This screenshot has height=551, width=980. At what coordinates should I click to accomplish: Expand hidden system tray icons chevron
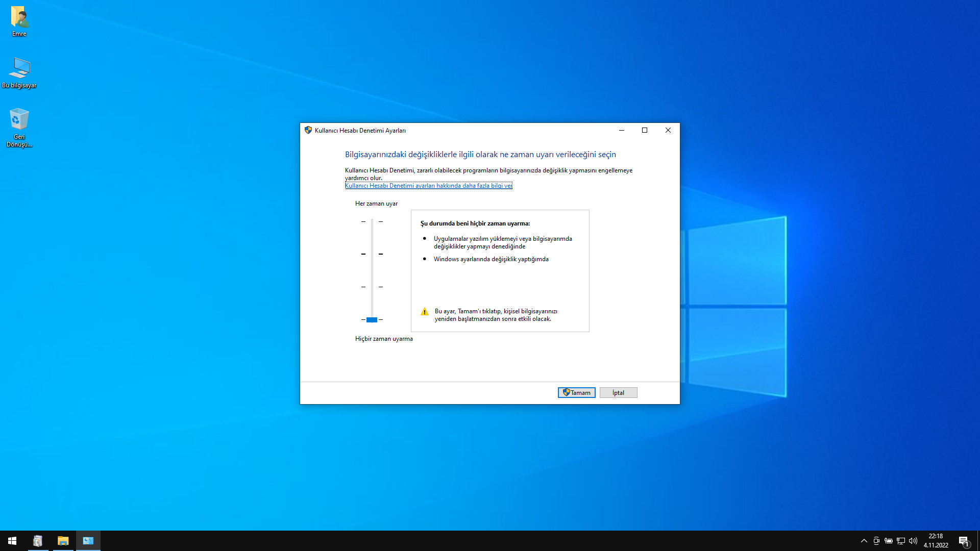click(864, 541)
